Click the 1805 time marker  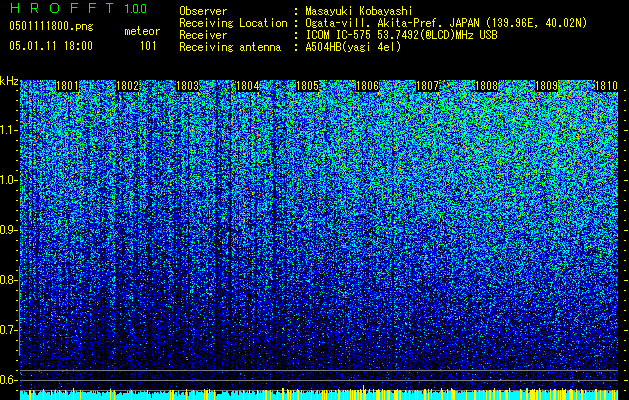pyautogui.click(x=307, y=86)
